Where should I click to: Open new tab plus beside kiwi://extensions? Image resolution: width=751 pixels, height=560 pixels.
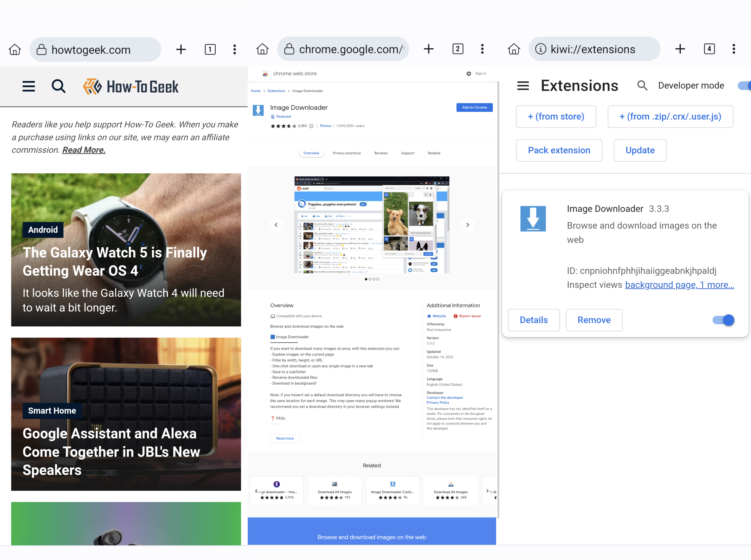pyautogui.click(x=680, y=49)
